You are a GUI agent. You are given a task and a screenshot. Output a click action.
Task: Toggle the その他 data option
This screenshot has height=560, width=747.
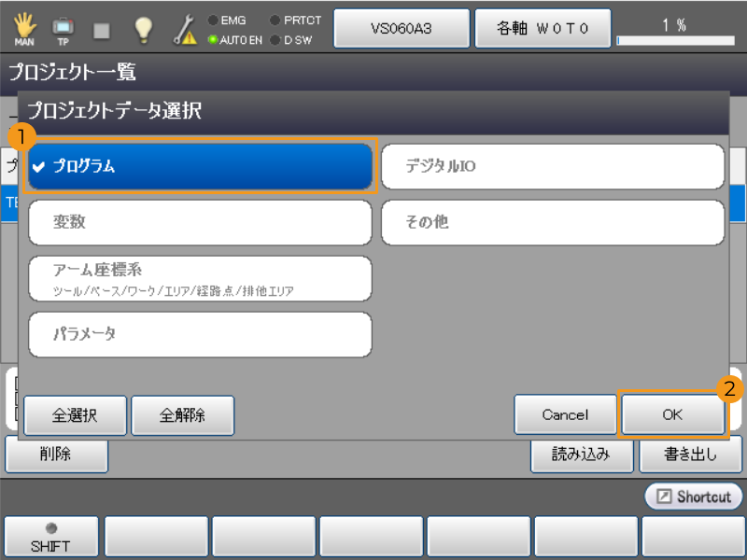(553, 223)
